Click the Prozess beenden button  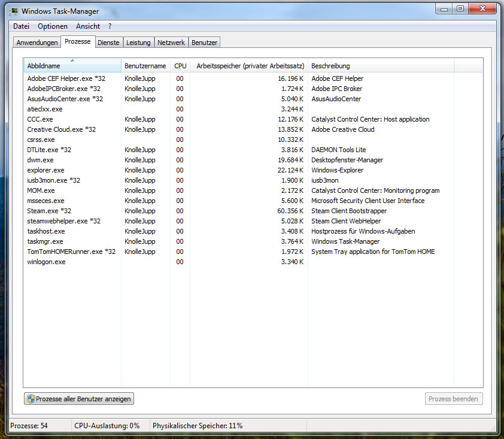454,399
